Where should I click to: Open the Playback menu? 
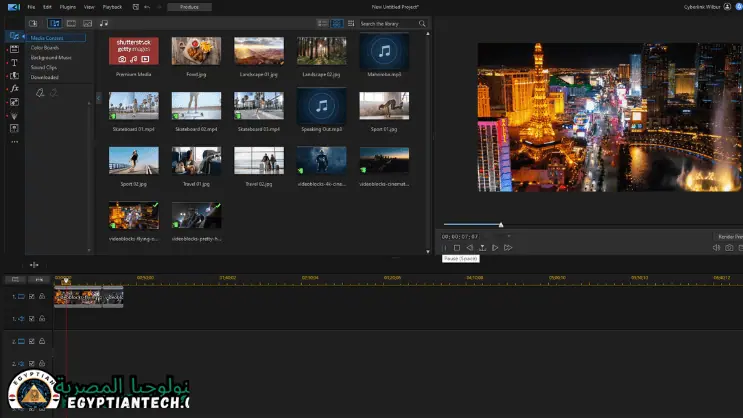click(x=112, y=7)
